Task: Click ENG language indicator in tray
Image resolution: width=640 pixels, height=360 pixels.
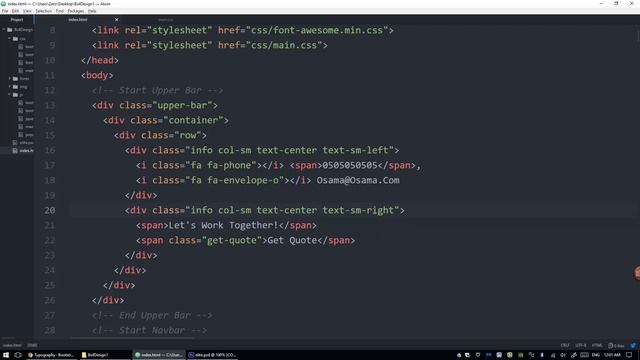Action: point(596,355)
